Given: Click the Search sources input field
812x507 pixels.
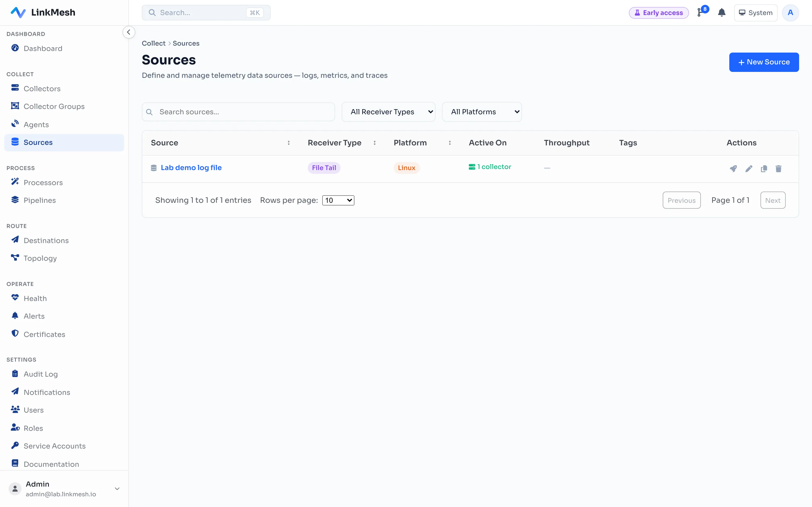Looking at the screenshot, I should pos(238,112).
